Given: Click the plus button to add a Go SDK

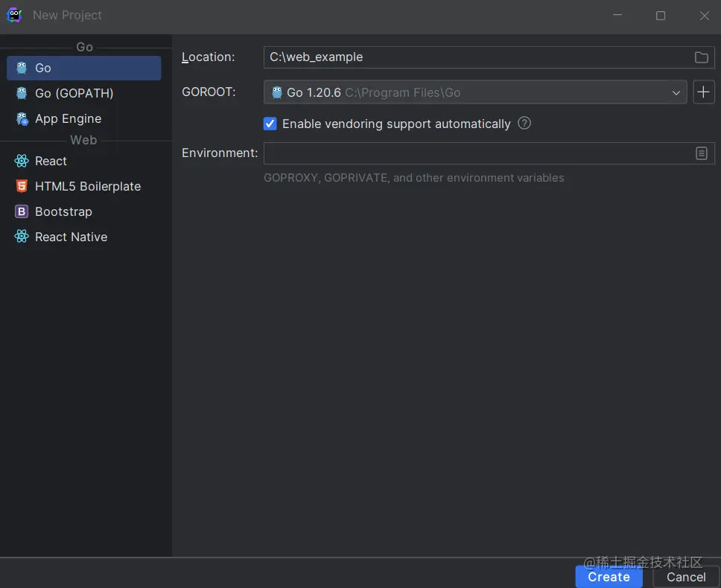Looking at the screenshot, I should pos(704,92).
